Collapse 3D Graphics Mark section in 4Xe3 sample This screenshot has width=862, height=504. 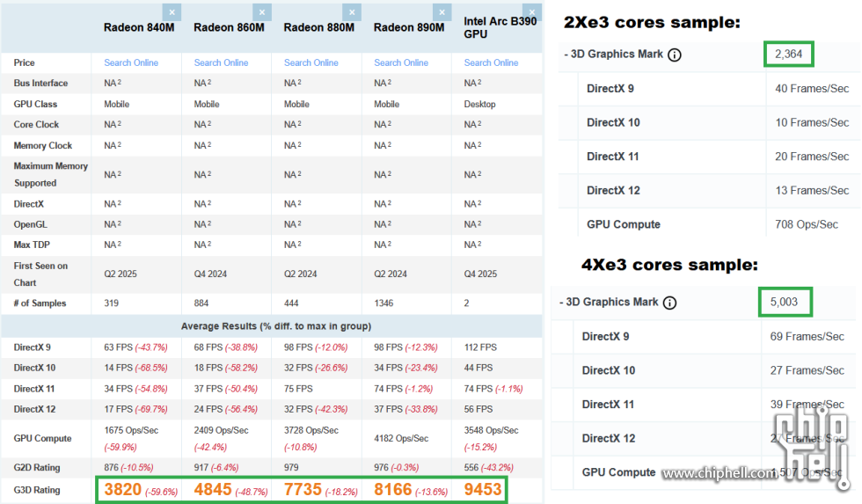click(609, 303)
